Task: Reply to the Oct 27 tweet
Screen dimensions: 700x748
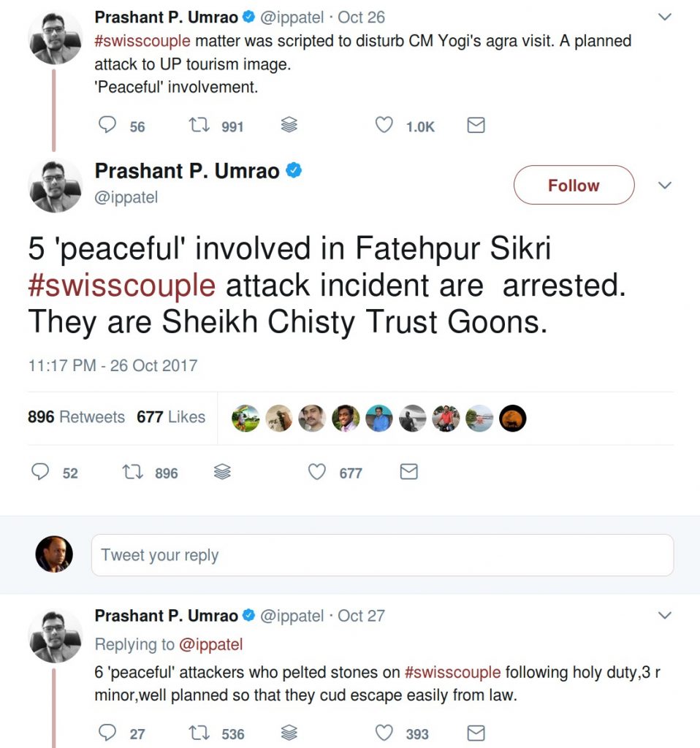Action: [107, 733]
